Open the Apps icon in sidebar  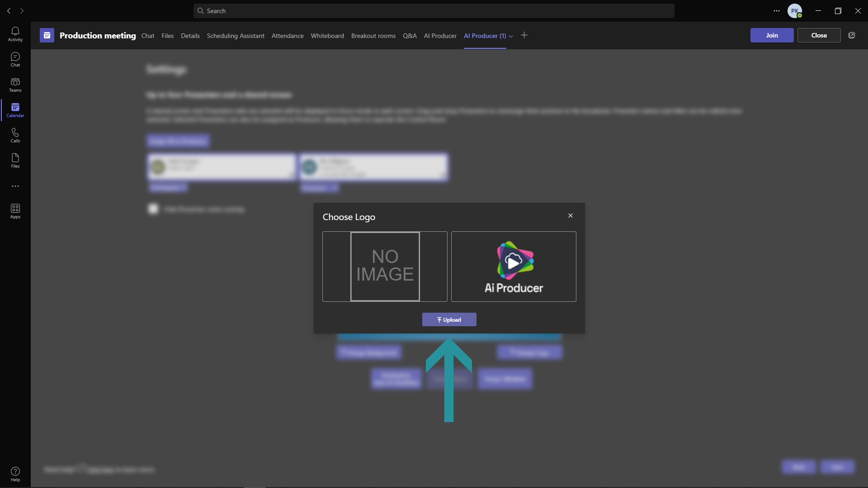[15, 211]
